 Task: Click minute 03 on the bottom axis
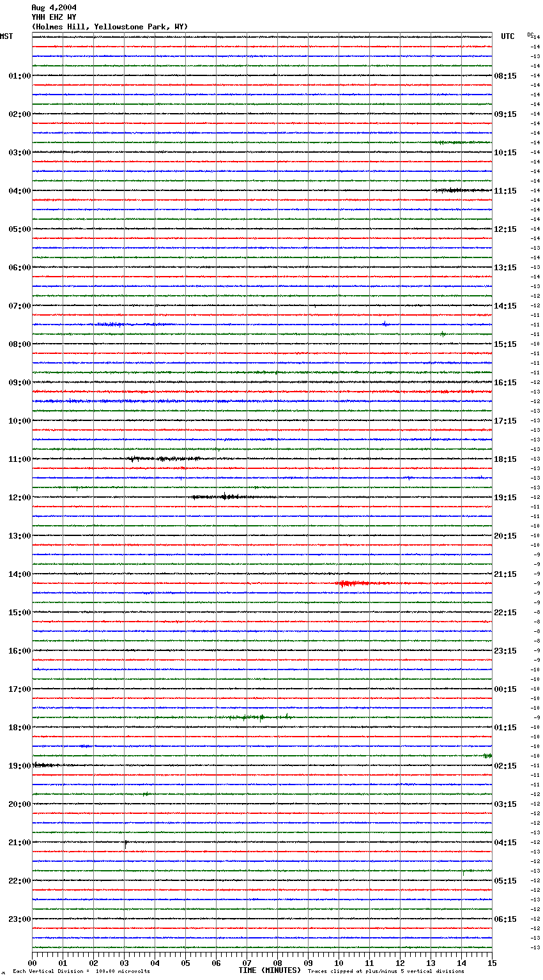click(x=124, y=963)
